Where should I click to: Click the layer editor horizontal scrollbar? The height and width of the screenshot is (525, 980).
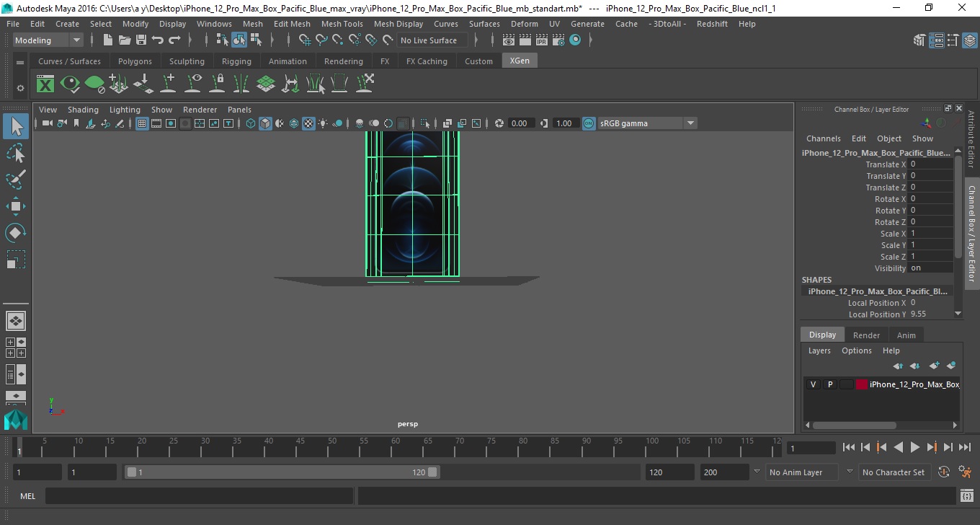click(x=855, y=425)
